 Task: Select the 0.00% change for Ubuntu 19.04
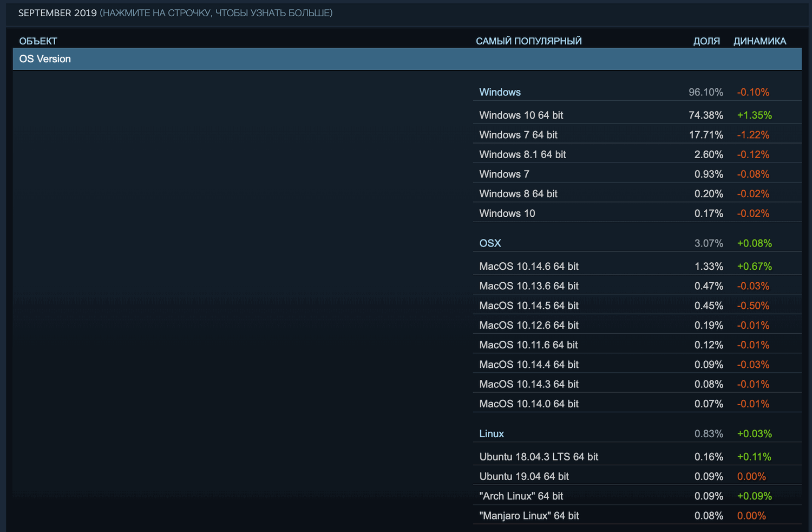tap(751, 476)
